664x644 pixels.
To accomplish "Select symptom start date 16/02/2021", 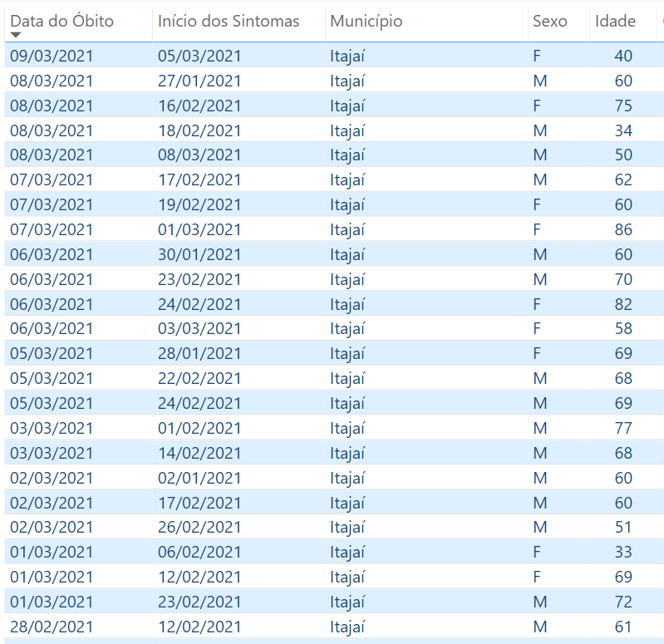I will pyautogui.click(x=199, y=106).
